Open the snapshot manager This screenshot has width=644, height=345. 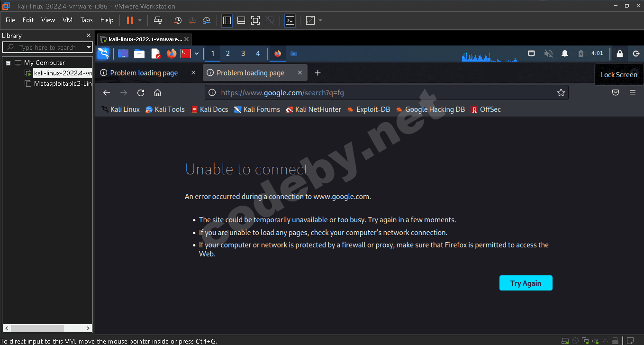(207, 20)
